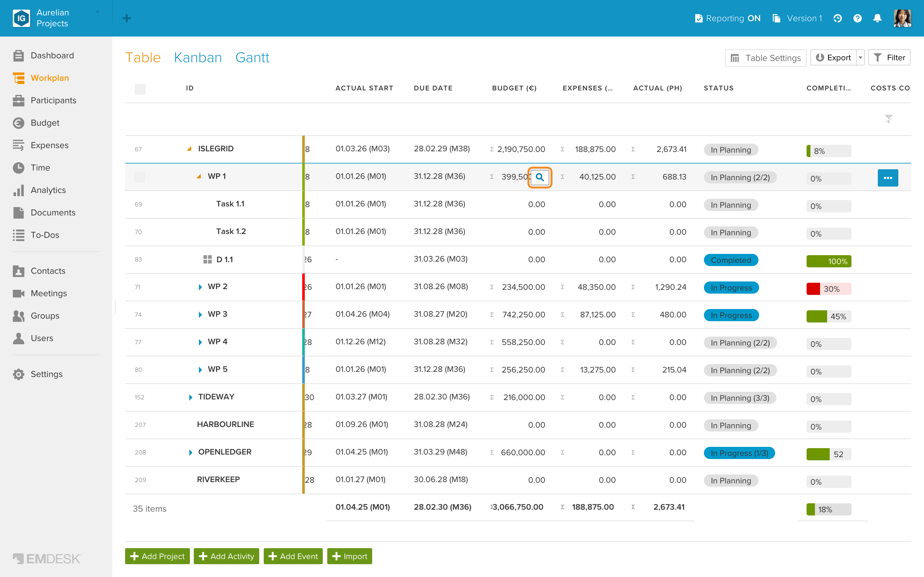This screenshot has height=577, width=924.
Task: Collapse the ISLEGRID project tree
Action: (x=189, y=149)
